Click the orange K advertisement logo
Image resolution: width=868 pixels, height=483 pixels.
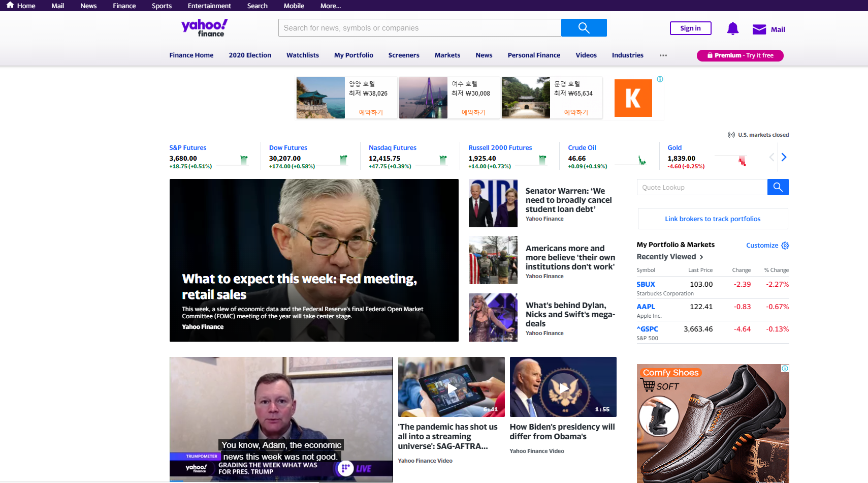(633, 98)
